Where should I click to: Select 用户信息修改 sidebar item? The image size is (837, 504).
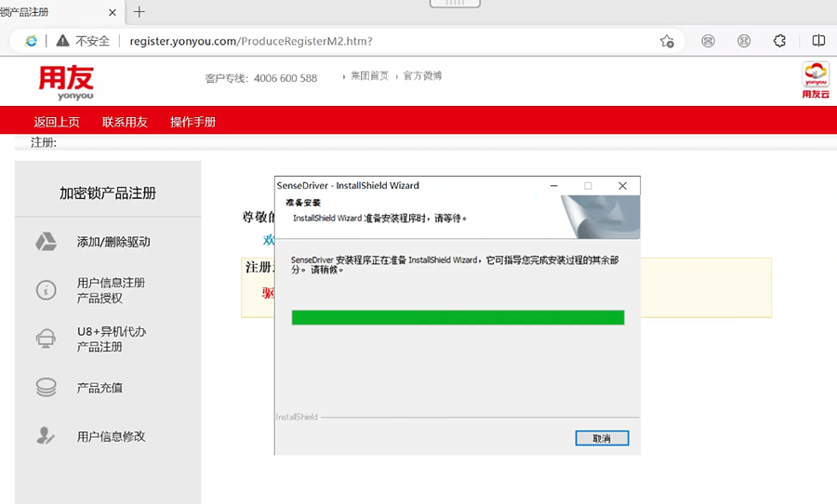[109, 437]
